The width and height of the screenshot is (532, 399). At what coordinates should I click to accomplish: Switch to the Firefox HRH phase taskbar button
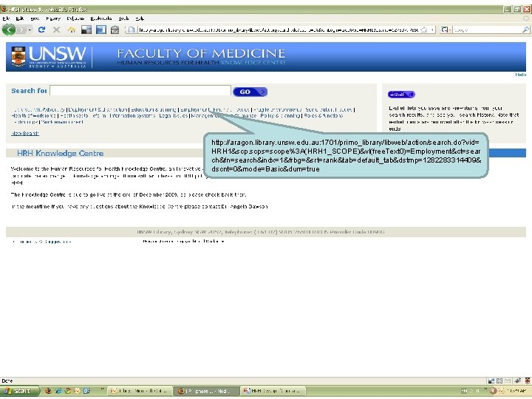(x=206, y=391)
